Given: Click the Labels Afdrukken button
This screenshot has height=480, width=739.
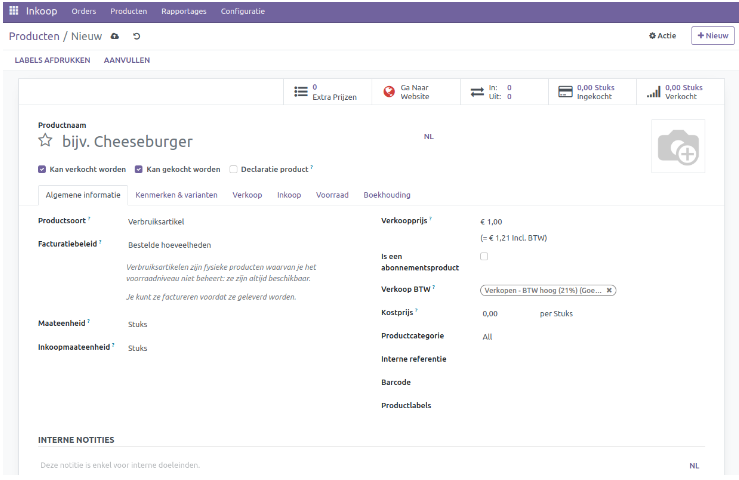Looking at the screenshot, I should (52, 60).
